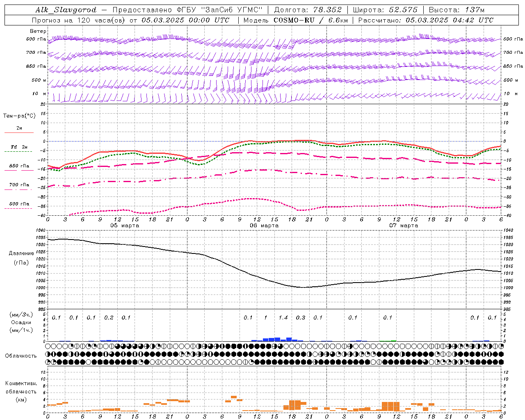Click the precipitation value 0.2
The height and width of the screenshot is (420, 525).
click(x=109, y=317)
